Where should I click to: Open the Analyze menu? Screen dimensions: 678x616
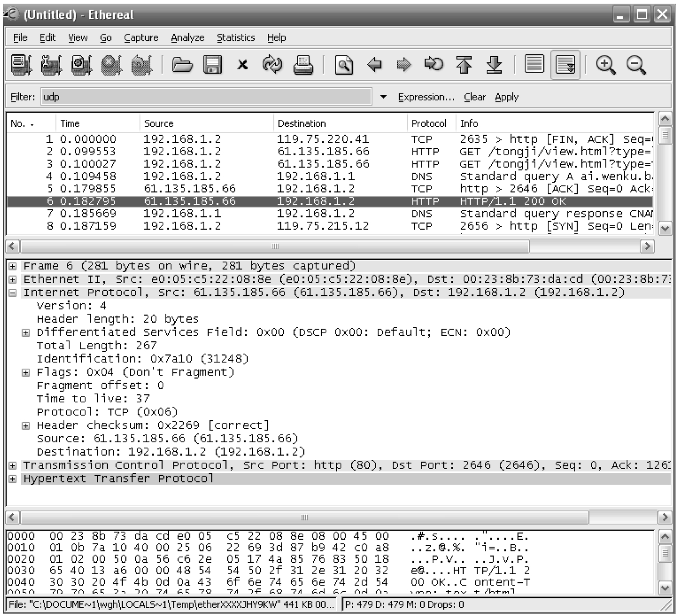(187, 38)
